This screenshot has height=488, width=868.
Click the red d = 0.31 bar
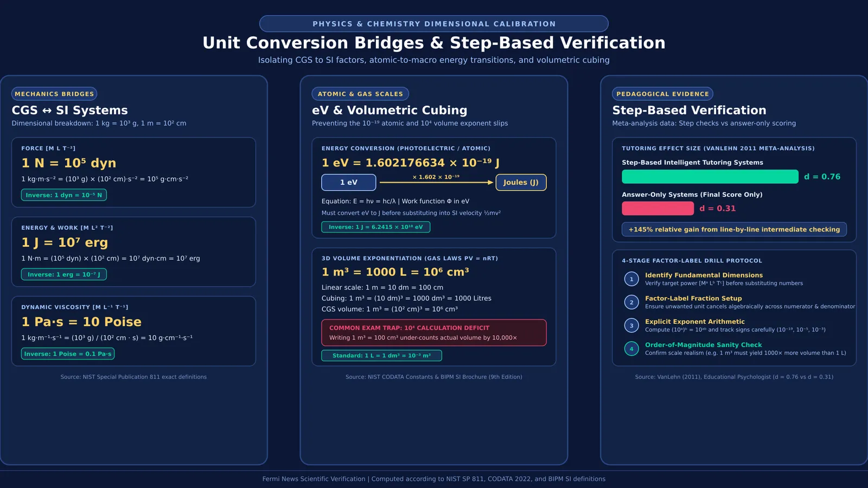(658, 208)
